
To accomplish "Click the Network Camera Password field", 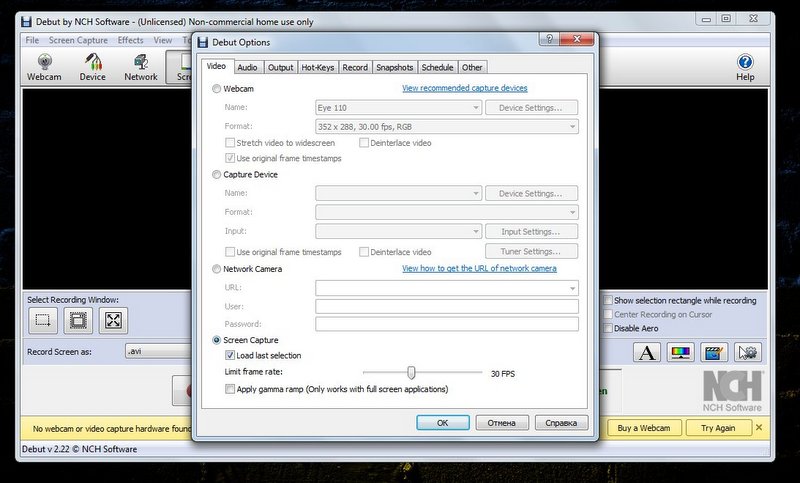I will pyautogui.click(x=447, y=324).
